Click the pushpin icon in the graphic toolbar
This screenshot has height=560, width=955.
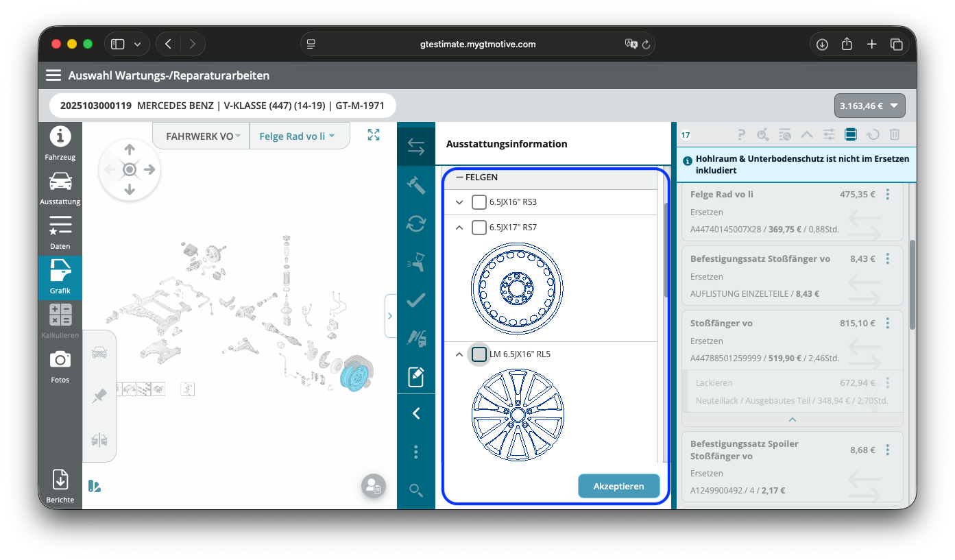(x=99, y=396)
